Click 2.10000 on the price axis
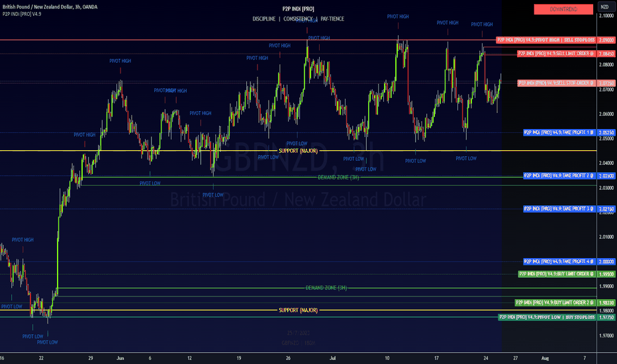Viewport: 617px width, 364px height. (x=606, y=16)
